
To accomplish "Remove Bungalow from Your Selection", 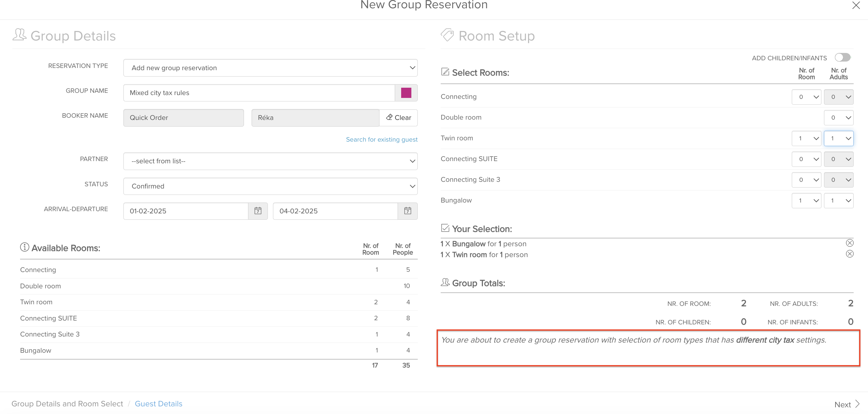I will 850,243.
